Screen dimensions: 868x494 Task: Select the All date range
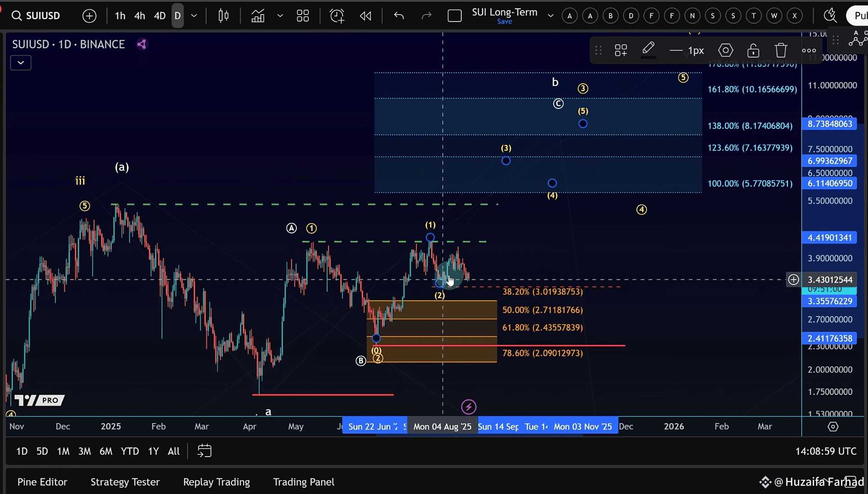(173, 451)
